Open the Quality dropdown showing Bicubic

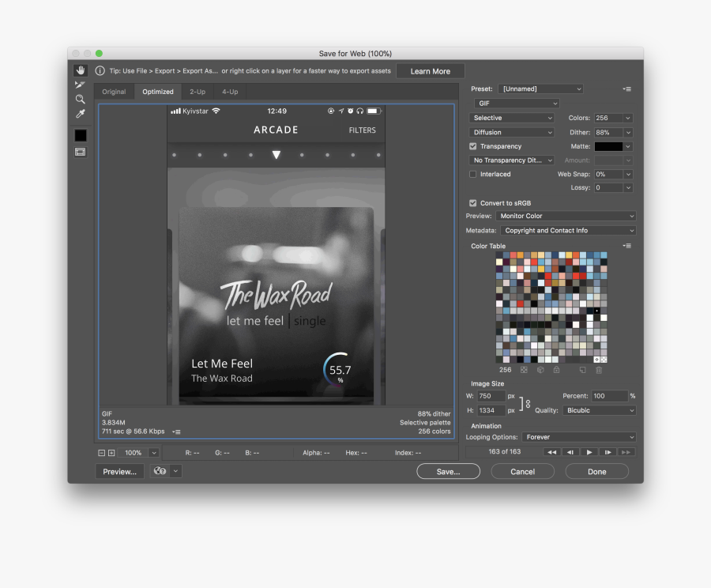(599, 410)
